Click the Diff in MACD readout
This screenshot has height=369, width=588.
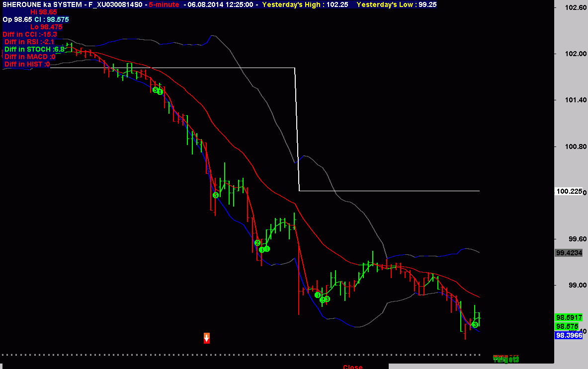click(x=30, y=57)
